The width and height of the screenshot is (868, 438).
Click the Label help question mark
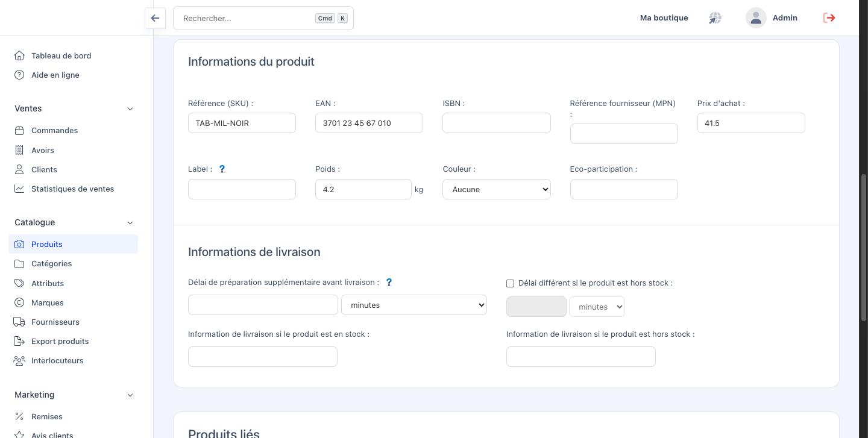222,169
